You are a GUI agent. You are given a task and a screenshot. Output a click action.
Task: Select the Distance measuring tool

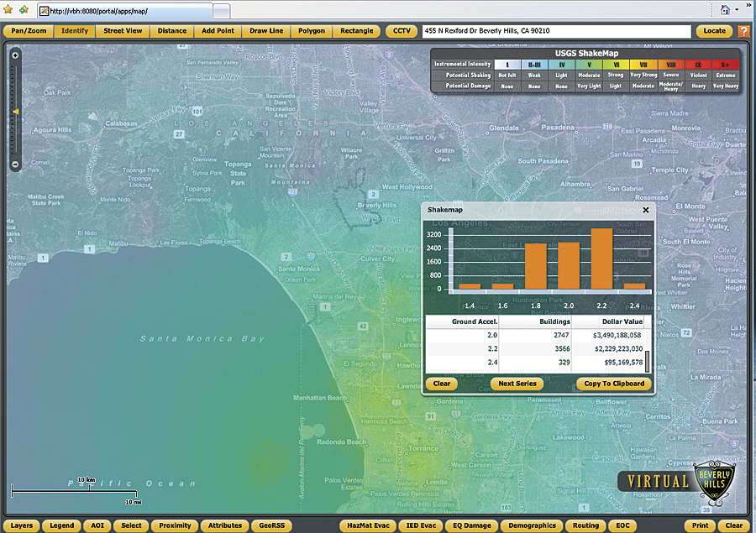coord(171,31)
